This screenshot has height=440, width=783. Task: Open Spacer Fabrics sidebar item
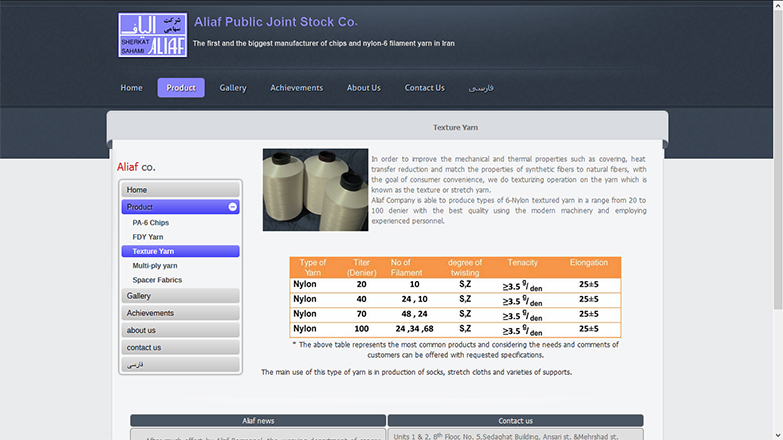[157, 280]
